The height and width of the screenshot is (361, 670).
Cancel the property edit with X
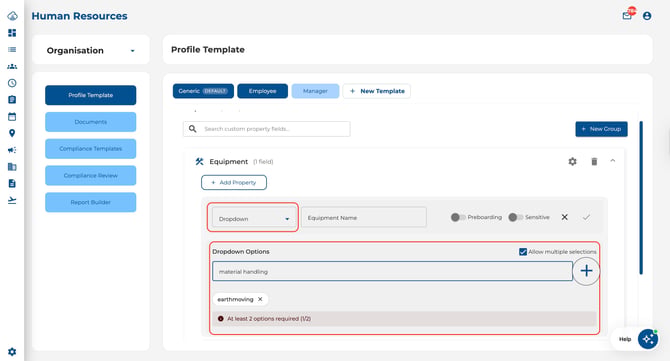(x=564, y=217)
